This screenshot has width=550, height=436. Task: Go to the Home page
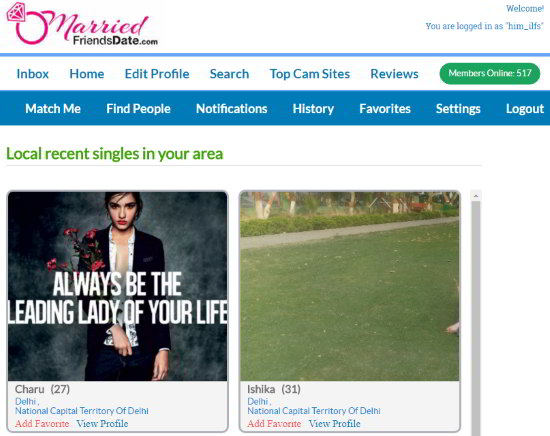(87, 74)
